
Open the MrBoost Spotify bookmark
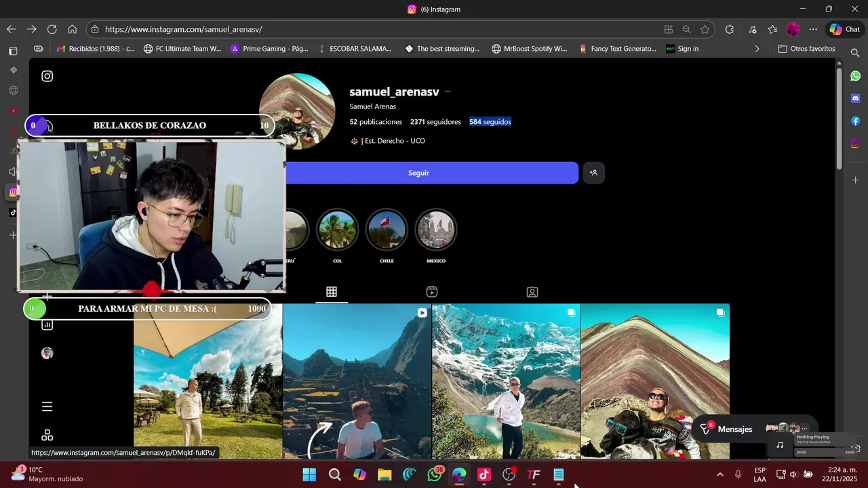[x=530, y=49]
